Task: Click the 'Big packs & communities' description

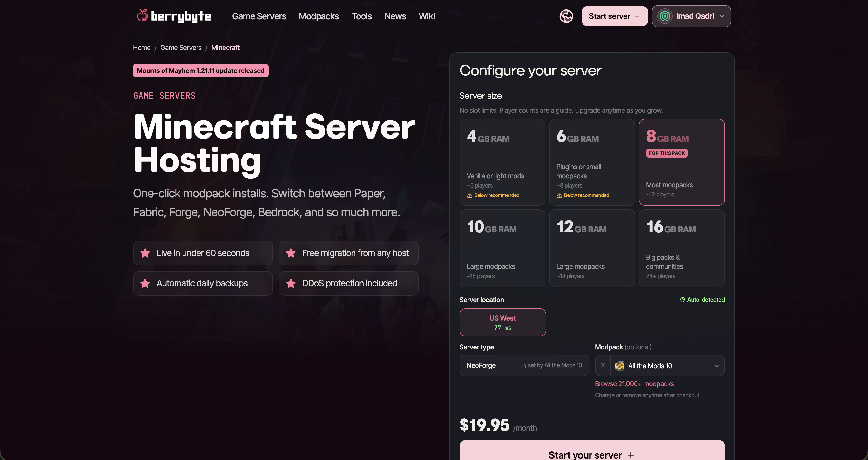Action: [664, 262]
